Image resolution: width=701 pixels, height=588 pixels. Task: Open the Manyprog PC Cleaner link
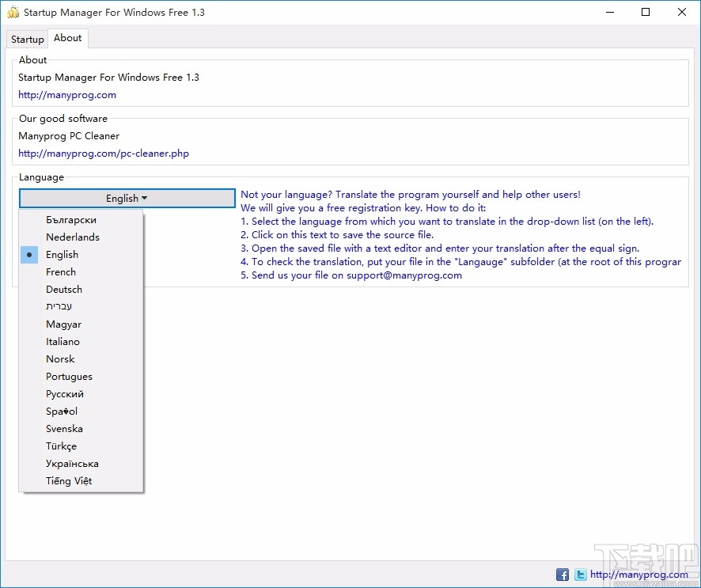point(103,153)
